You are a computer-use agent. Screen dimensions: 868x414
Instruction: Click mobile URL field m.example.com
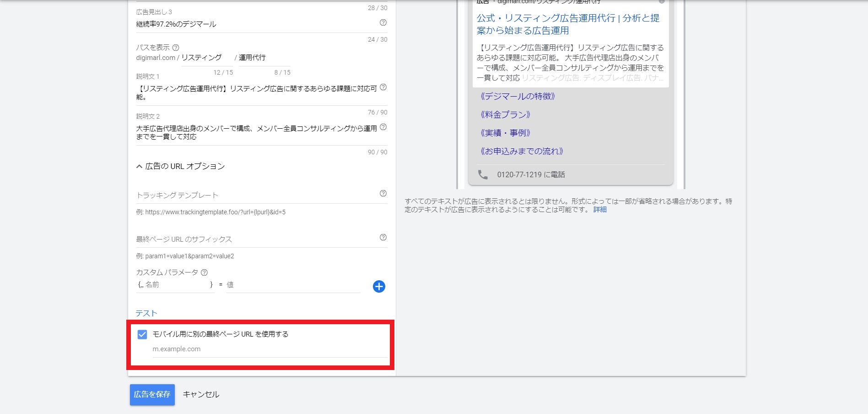(x=270, y=349)
